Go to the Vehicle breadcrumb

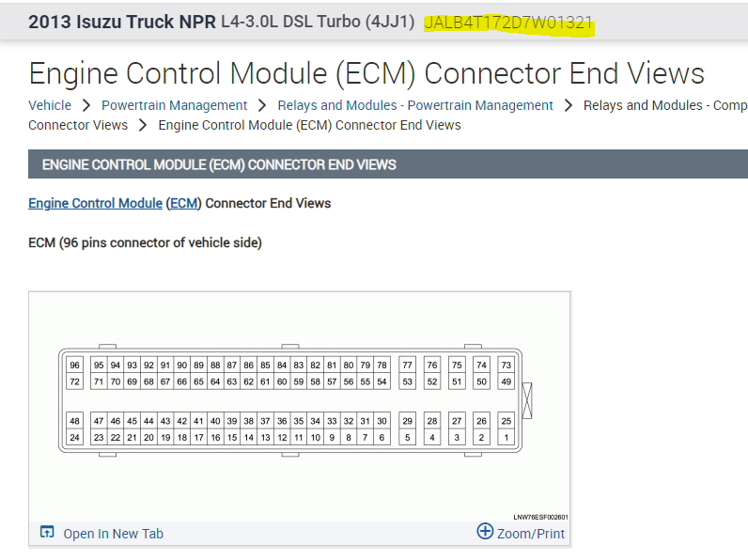50,105
